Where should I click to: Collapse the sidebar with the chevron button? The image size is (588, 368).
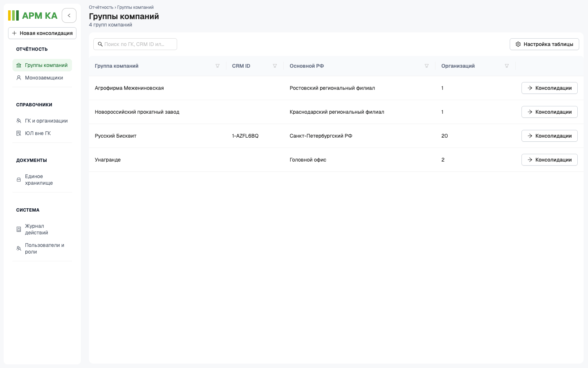click(69, 15)
